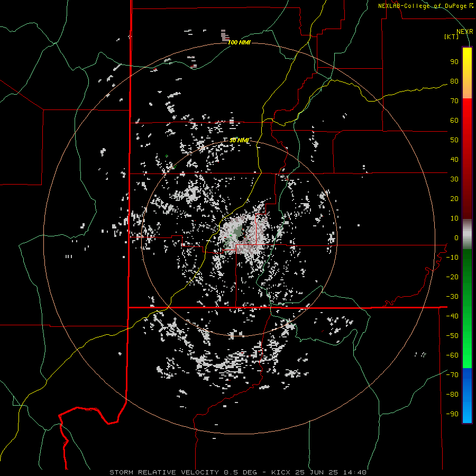Click the -90 scale label

point(452,414)
